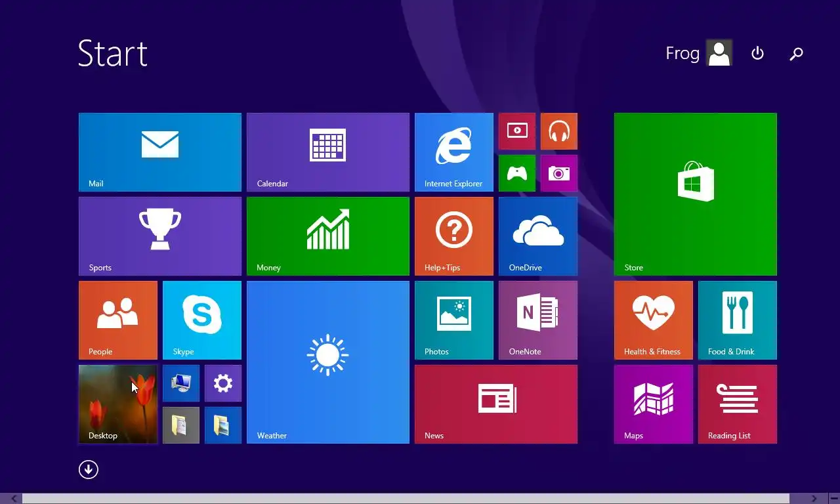This screenshot has height=504, width=840.
Task: Open the Documents folder tile
Action: pyautogui.click(x=181, y=425)
